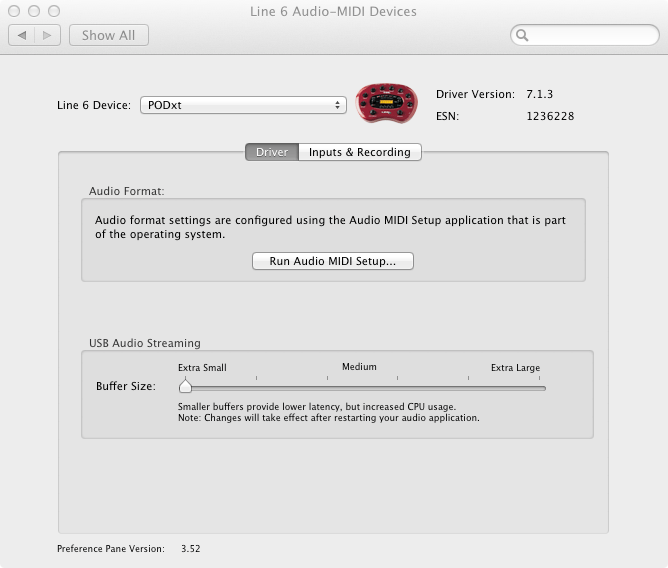Click the window close button

pos(14,11)
